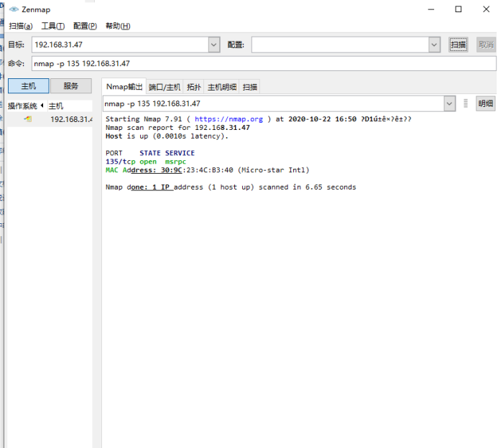498x448 pixels.
Task: Open the 配置 menu in the menu bar
Action: point(85,26)
